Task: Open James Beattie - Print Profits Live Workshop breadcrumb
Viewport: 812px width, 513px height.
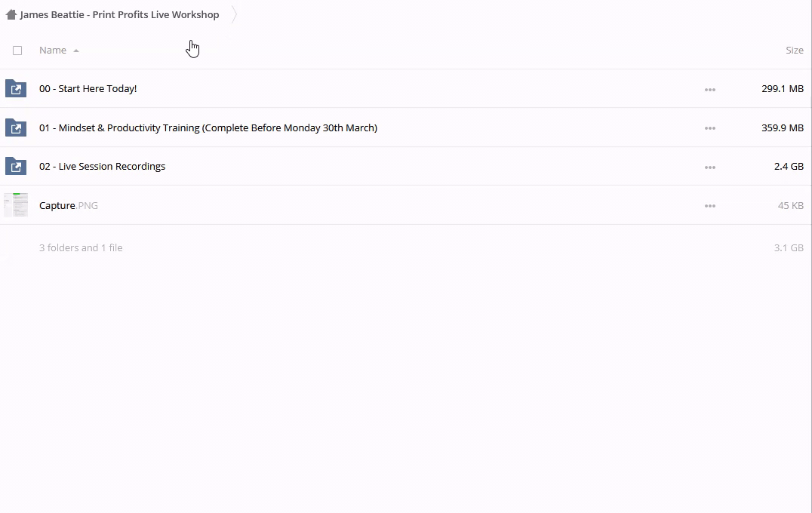Action: 119,14
